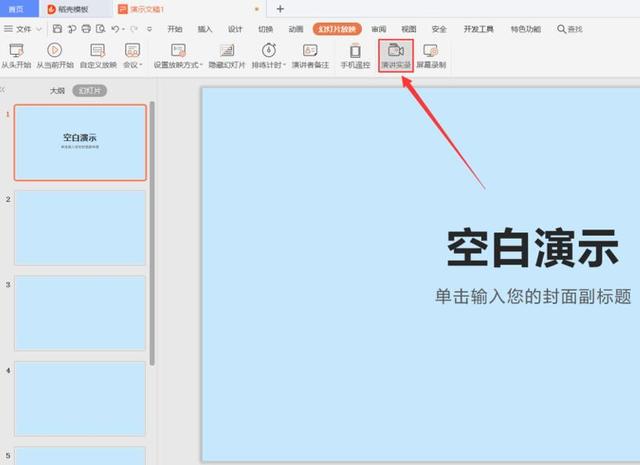Switch to the 切换 ribbon tab

265,29
